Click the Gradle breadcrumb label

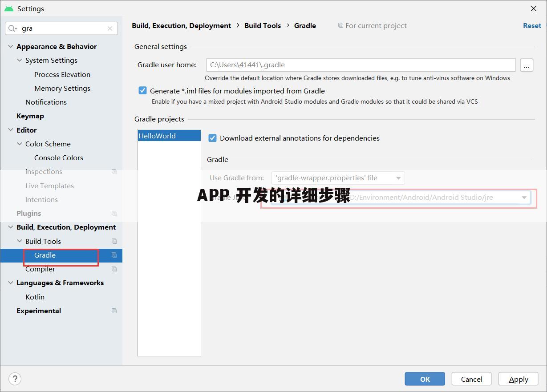tap(305, 26)
